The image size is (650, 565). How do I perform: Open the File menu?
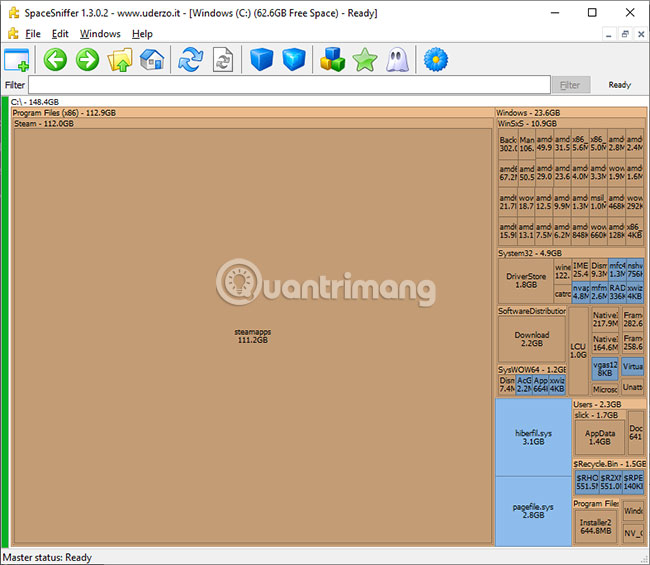pyautogui.click(x=33, y=34)
